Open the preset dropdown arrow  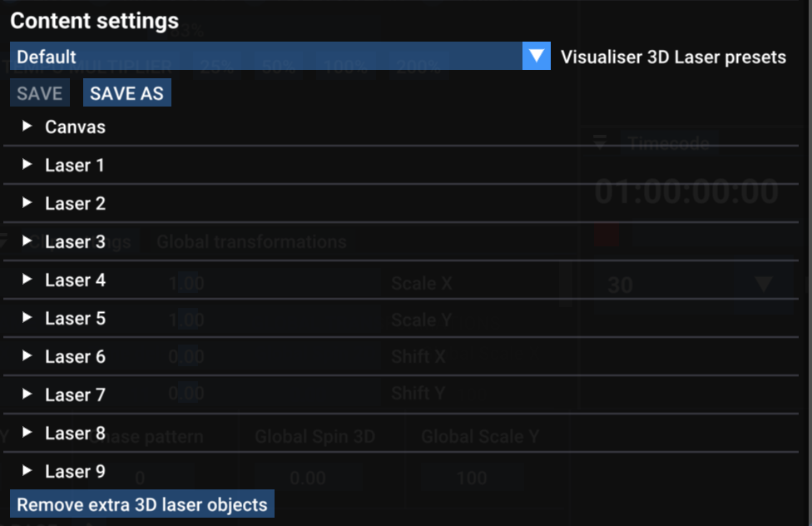click(537, 57)
